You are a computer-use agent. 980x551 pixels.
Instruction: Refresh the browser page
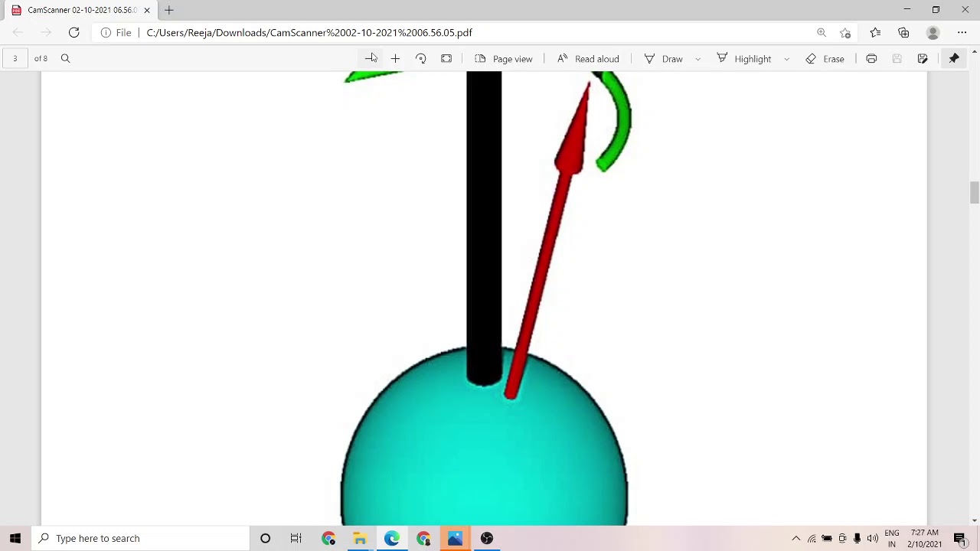click(73, 32)
